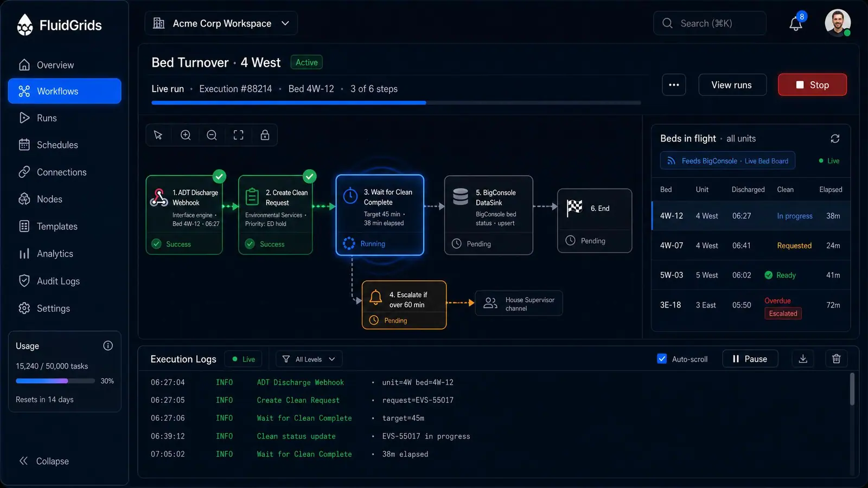Download the execution logs
The width and height of the screenshot is (868, 488).
[x=803, y=359]
